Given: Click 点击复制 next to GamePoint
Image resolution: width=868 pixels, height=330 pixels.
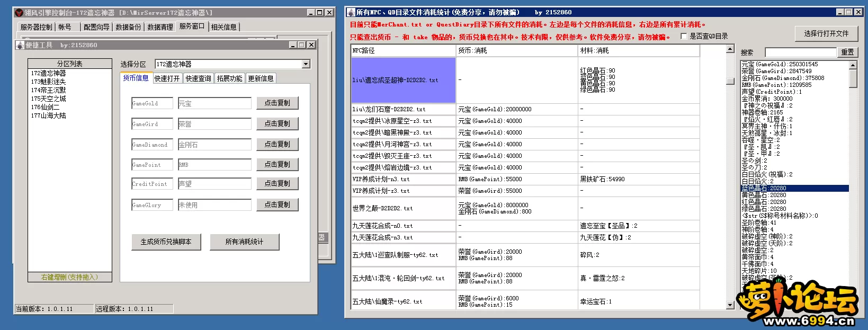Looking at the screenshot, I should coord(278,164).
